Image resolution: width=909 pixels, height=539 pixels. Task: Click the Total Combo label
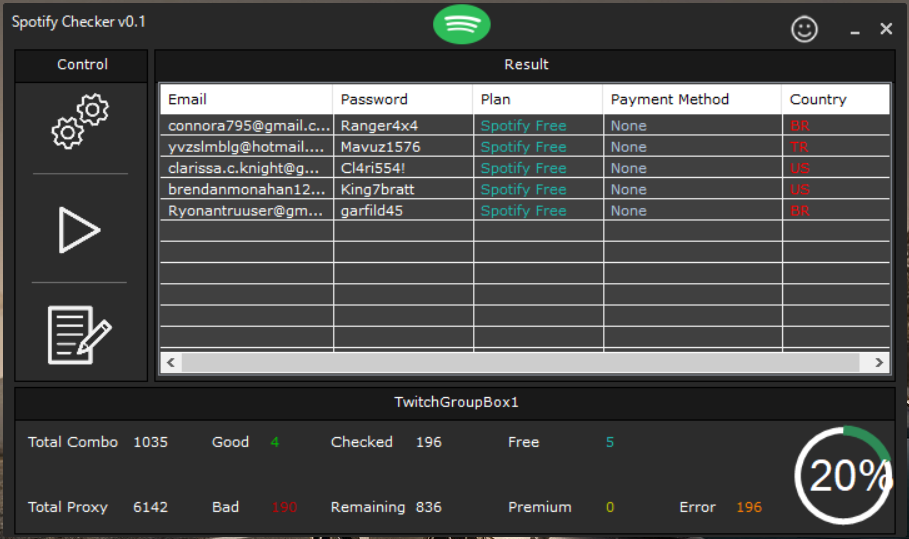click(72, 442)
